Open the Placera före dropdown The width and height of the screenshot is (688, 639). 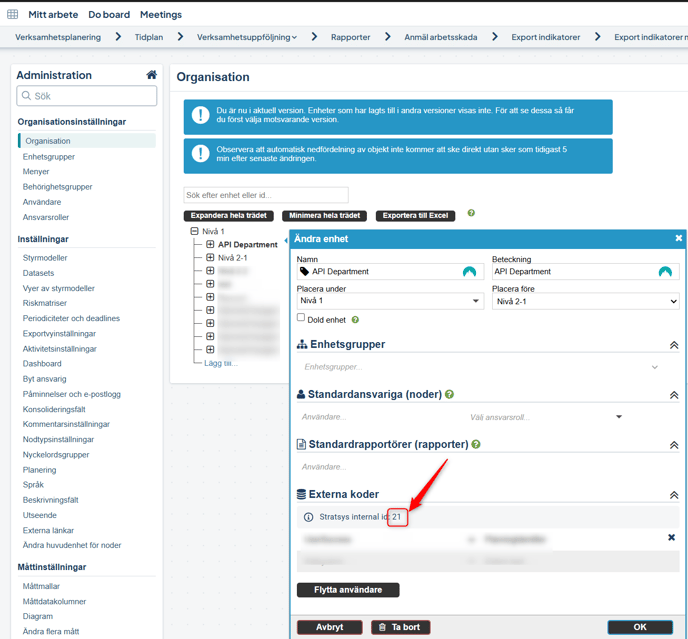(585, 301)
